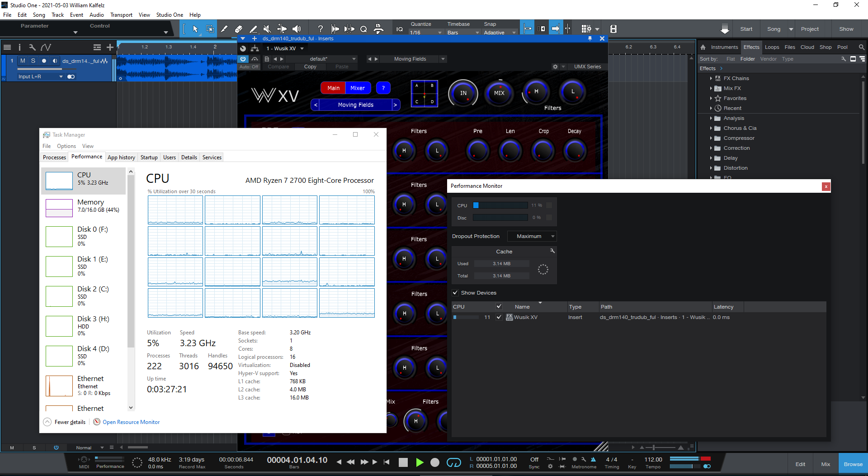Select the Eraser tool
This screenshot has height=476, width=868.
[239, 29]
